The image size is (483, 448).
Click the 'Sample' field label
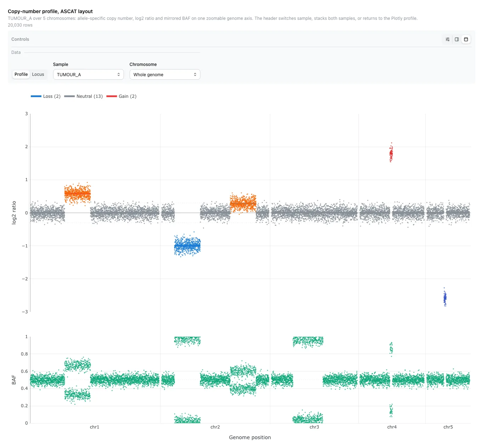[61, 65]
